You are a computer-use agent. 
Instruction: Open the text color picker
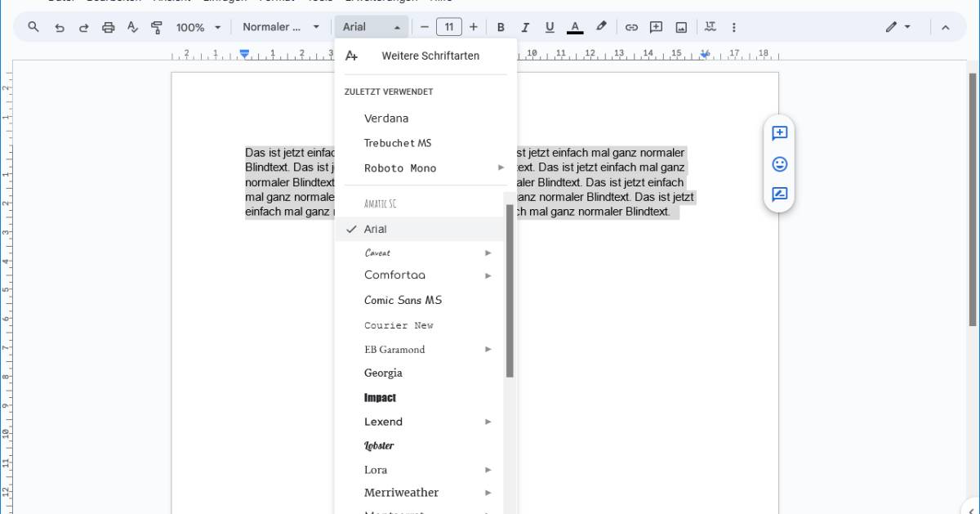pyautogui.click(x=575, y=26)
